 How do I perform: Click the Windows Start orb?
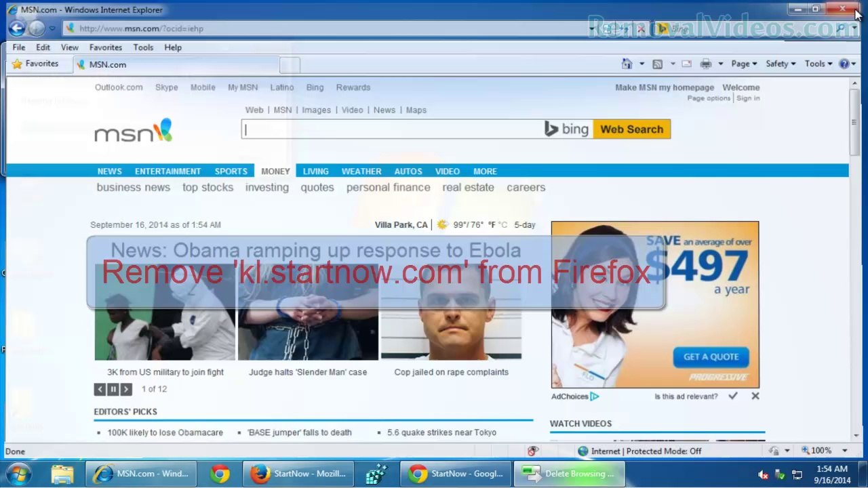18,473
